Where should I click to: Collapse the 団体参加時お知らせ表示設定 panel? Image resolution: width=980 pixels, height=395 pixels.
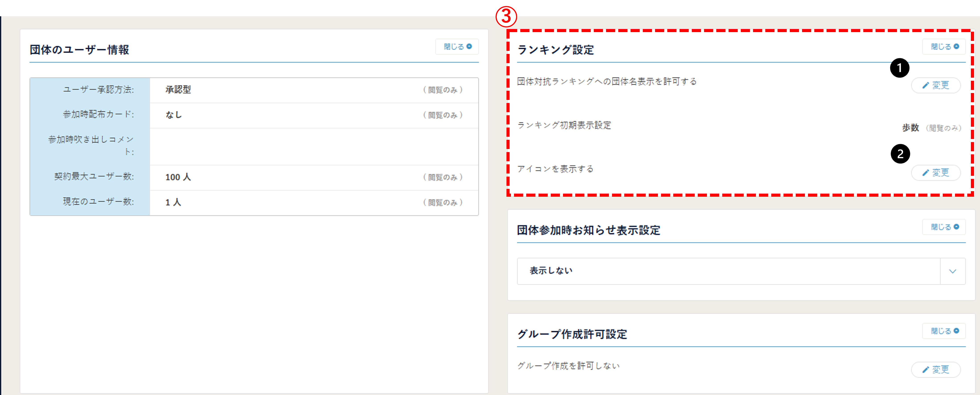click(943, 227)
